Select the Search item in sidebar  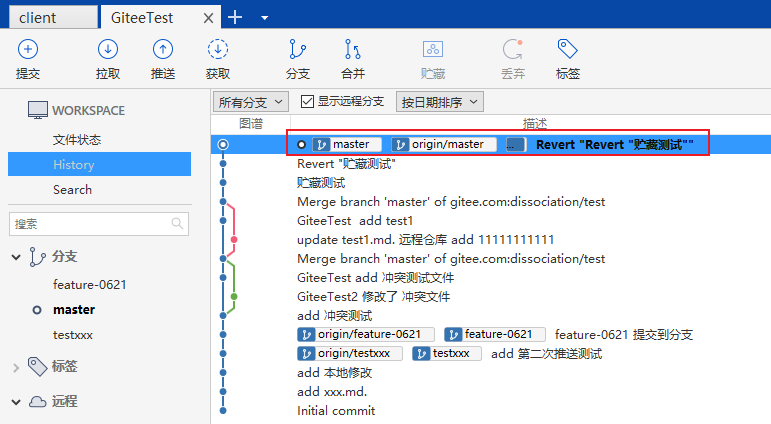[x=72, y=189]
